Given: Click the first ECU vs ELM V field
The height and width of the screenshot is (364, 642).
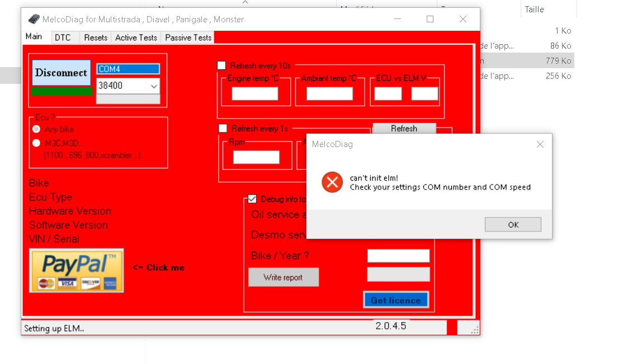Looking at the screenshot, I should click(x=388, y=94).
